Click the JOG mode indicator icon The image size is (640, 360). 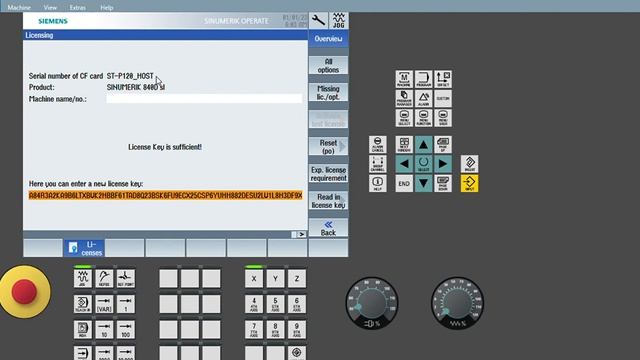339,20
